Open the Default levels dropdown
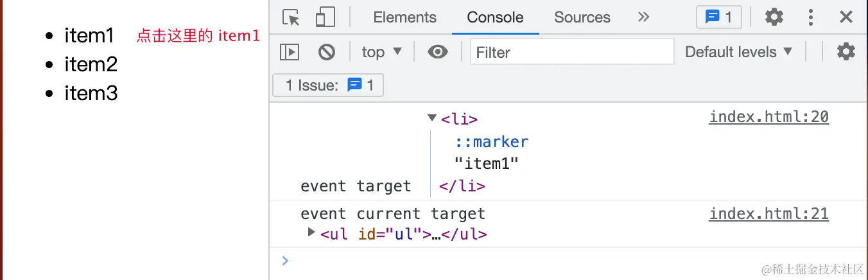Viewport: 868px width, 280px height. pyautogui.click(x=738, y=52)
